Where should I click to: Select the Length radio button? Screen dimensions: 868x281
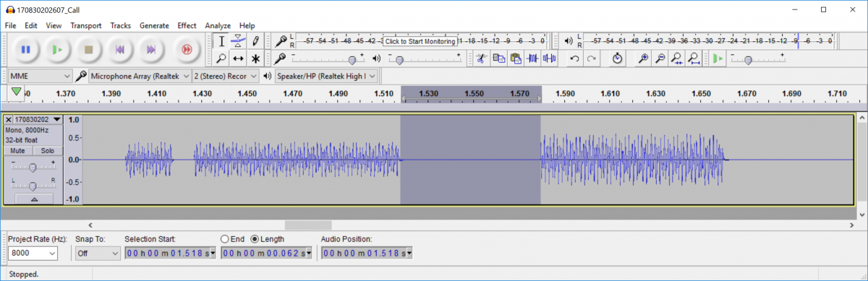click(x=255, y=239)
